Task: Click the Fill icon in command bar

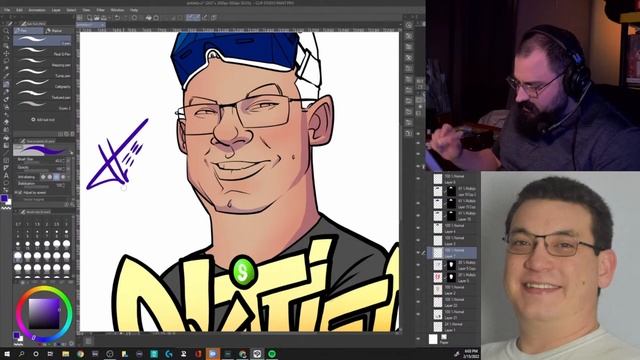Action: (x=149, y=18)
